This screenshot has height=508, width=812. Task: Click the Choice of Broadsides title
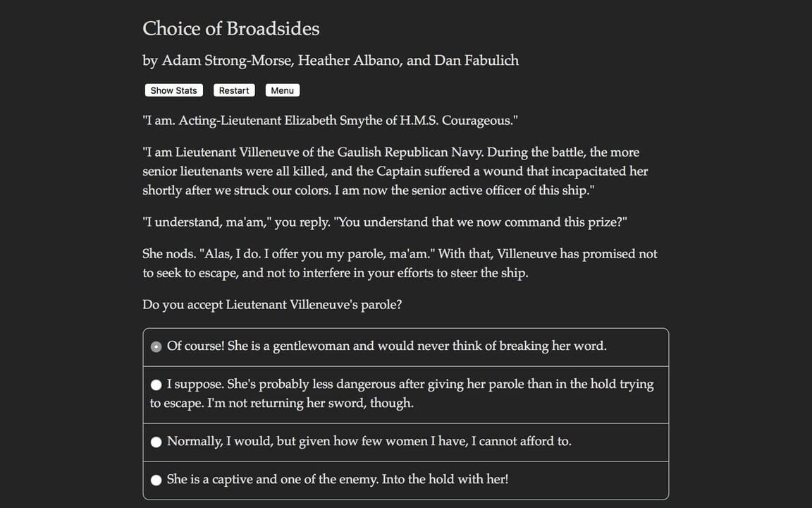[x=231, y=29]
